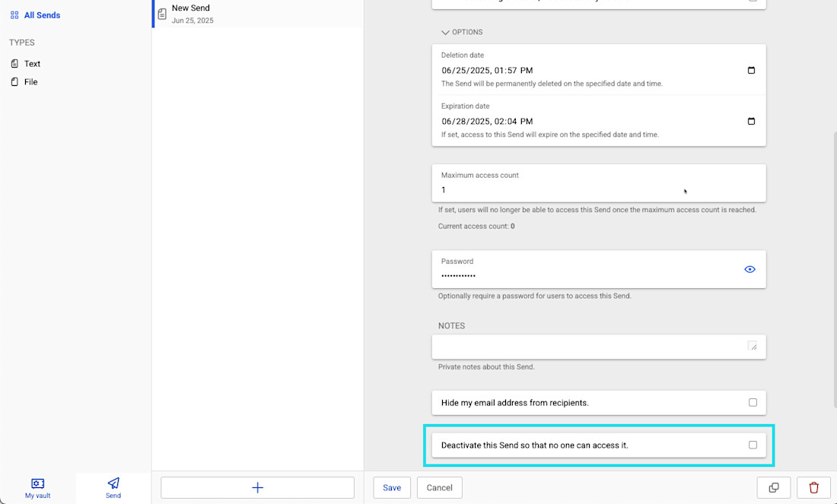Image resolution: width=837 pixels, height=504 pixels.
Task: Check the Deactivate this Send checkbox
Action: [753, 445]
